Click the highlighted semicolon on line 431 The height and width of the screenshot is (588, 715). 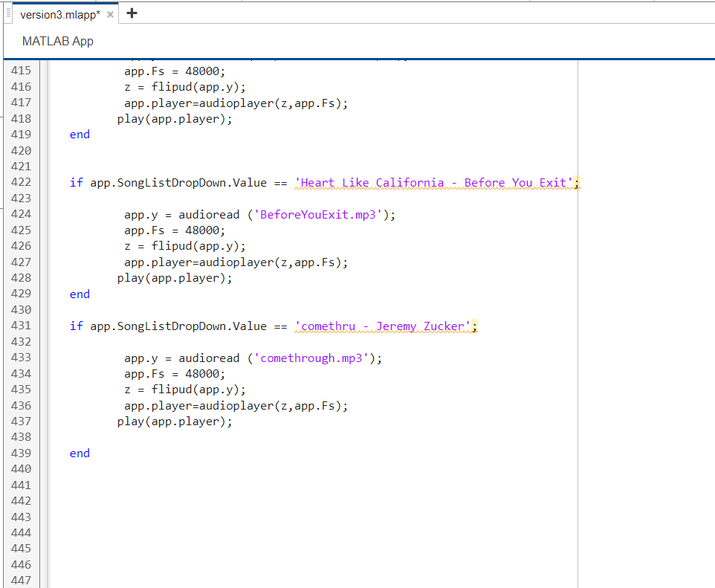click(474, 326)
